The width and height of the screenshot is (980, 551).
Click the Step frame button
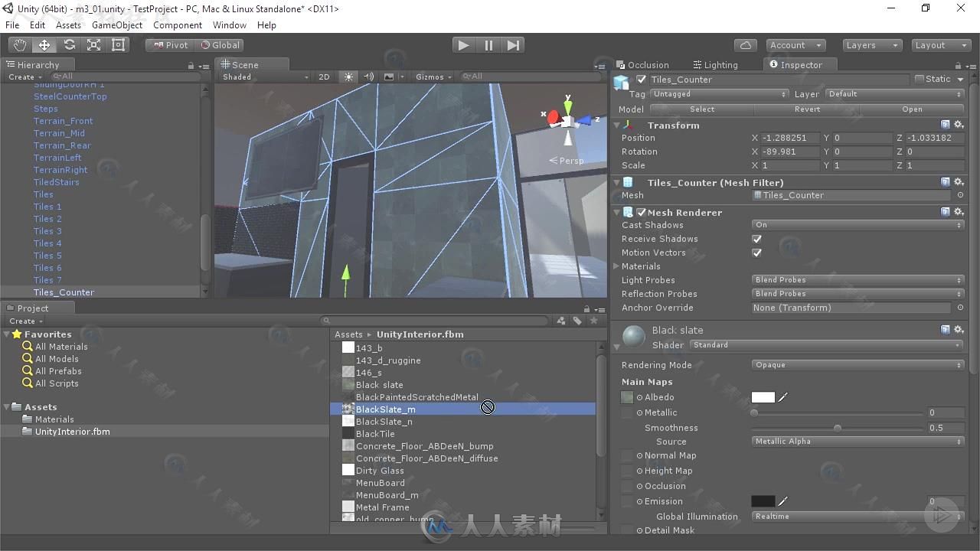(514, 45)
